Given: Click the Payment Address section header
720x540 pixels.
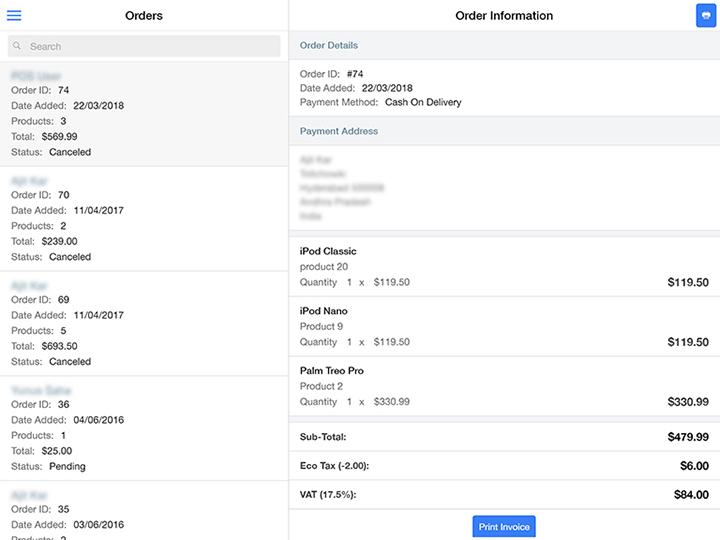Looking at the screenshot, I should coord(504,131).
